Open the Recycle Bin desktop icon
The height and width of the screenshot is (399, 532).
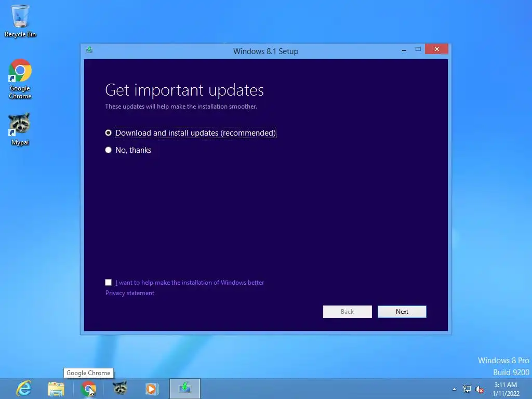tap(20, 21)
